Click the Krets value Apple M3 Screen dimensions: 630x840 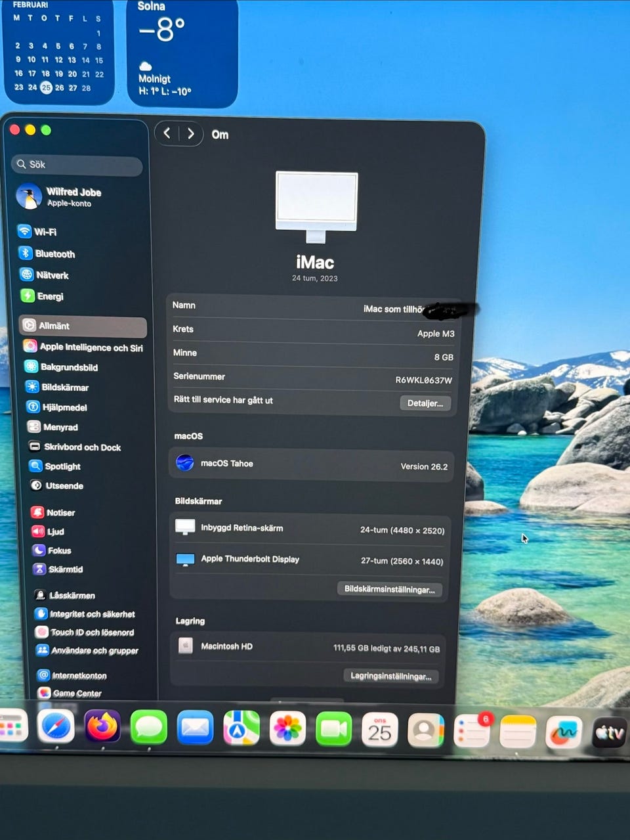[x=436, y=333]
